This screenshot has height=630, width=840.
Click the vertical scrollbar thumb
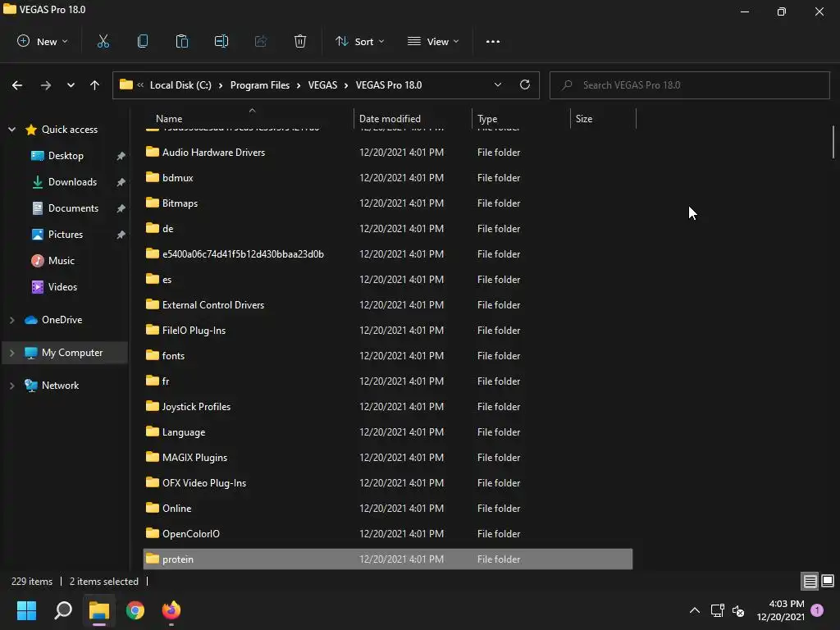tap(833, 142)
